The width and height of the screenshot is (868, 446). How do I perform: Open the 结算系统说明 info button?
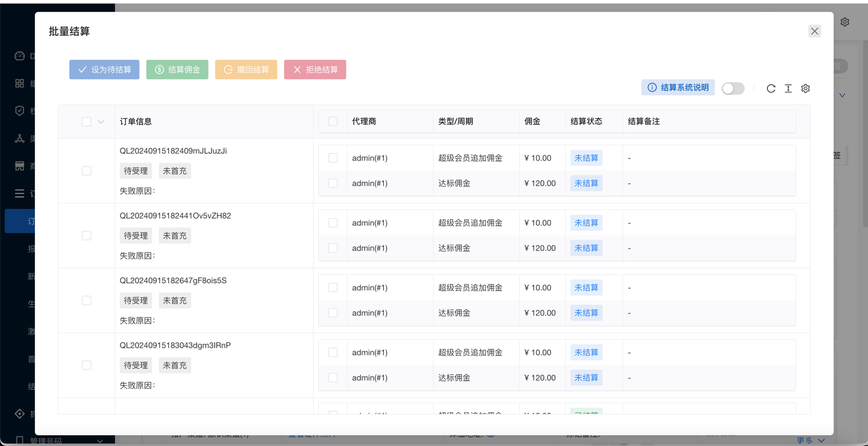(x=678, y=88)
